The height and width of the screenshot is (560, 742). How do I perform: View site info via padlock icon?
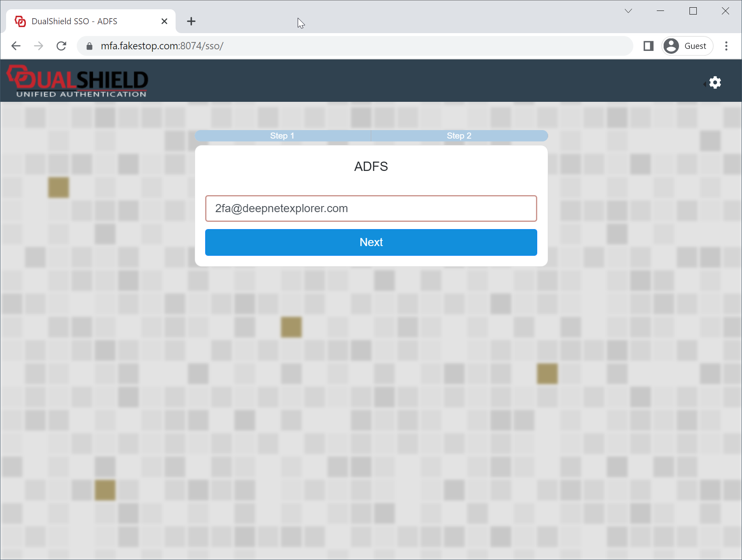[x=90, y=46]
